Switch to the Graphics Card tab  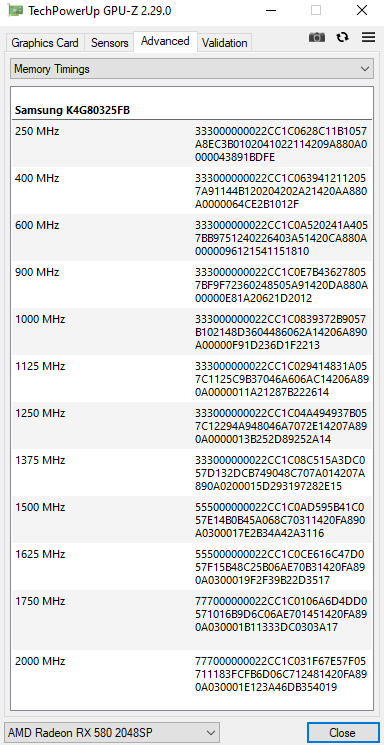pyautogui.click(x=45, y=43)
